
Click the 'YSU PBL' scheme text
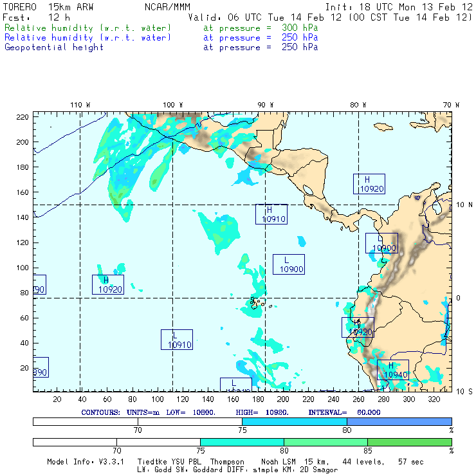click(186, 462)
